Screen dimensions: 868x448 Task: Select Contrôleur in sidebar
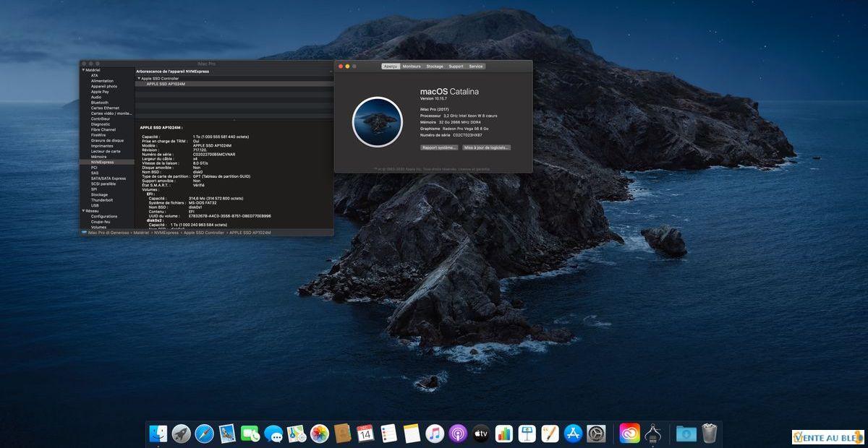click(101, 119)
